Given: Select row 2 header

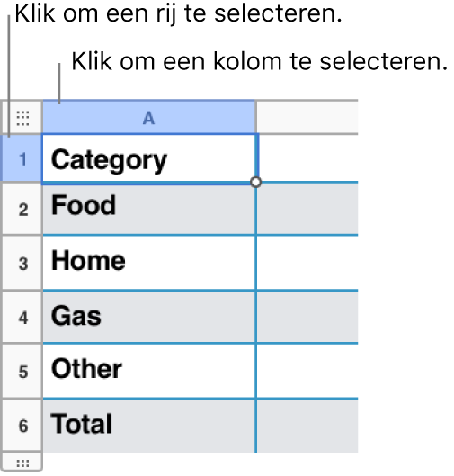Looking at the screenshot, I should point(22,209).
